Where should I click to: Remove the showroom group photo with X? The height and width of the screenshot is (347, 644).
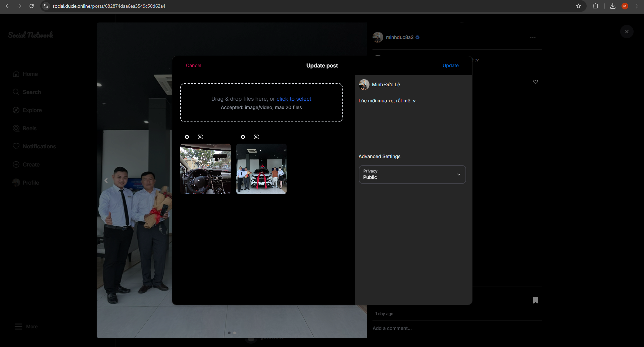click(243, 137)
